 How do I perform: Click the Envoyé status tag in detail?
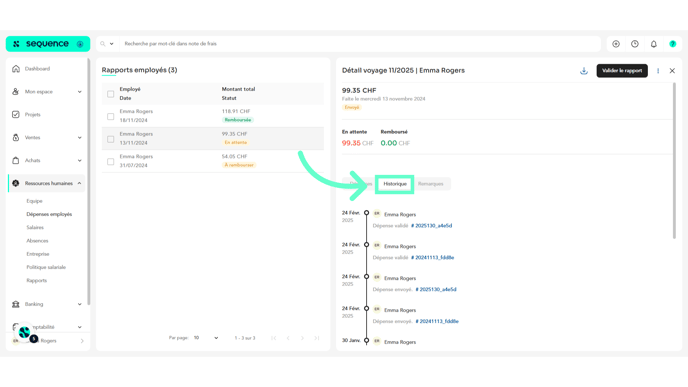tap(351, 108)
